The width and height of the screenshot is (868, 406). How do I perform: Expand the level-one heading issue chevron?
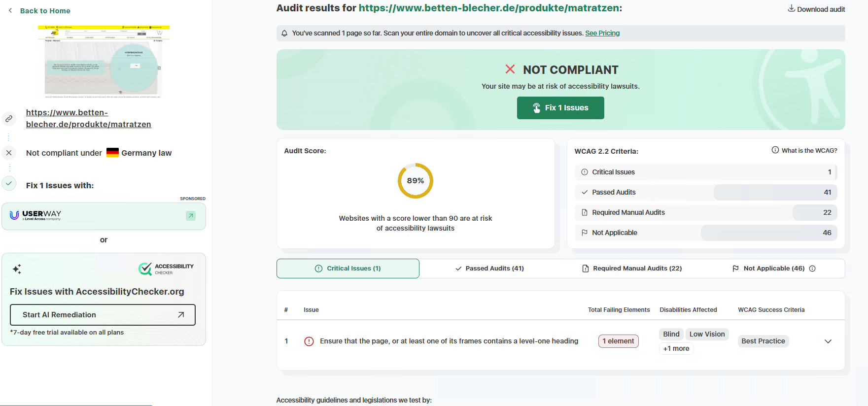[x=828, y=341]
